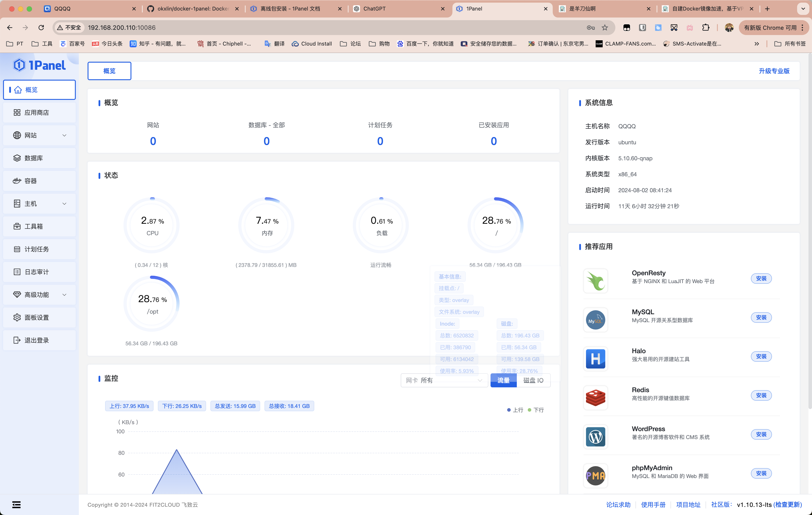Image resolution: width=812 pixels, height=515 pixels.
Task: Click the 日志审计 document icon
Action: [17, 272]
